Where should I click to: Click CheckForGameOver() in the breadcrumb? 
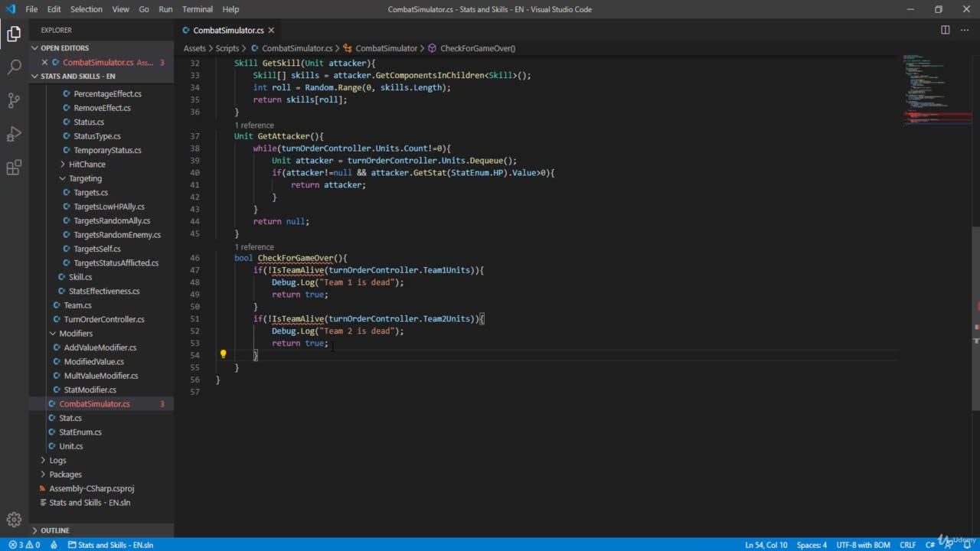(478, 48)
